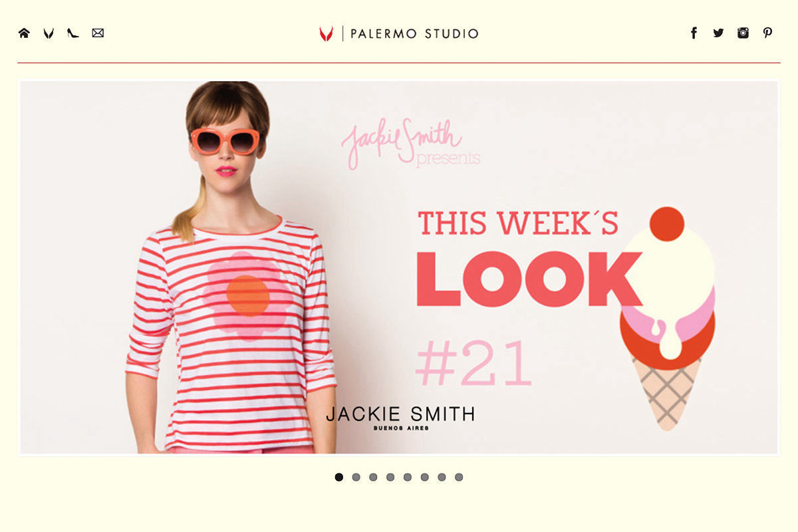Open the envelope contact icon
Image resolution: width=798 pixels, height=532 pixels.
[x=98, y=33]
